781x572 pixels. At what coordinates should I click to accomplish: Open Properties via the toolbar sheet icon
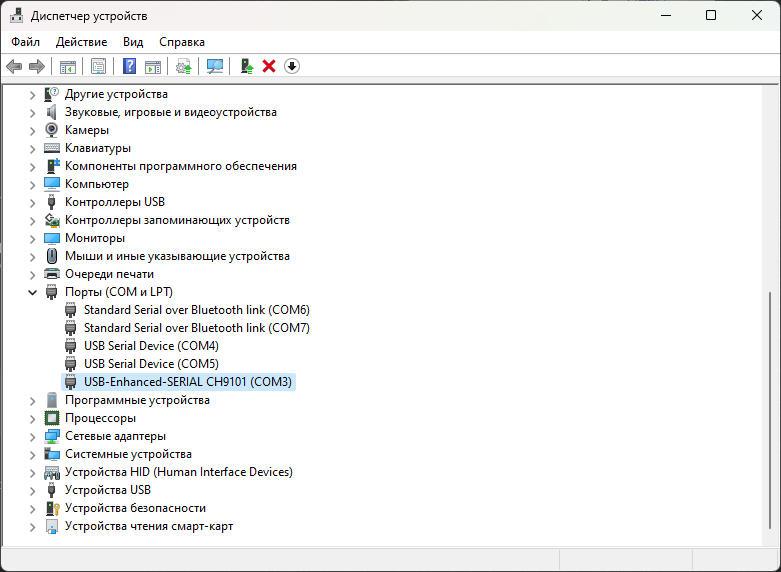click(99, 66)
